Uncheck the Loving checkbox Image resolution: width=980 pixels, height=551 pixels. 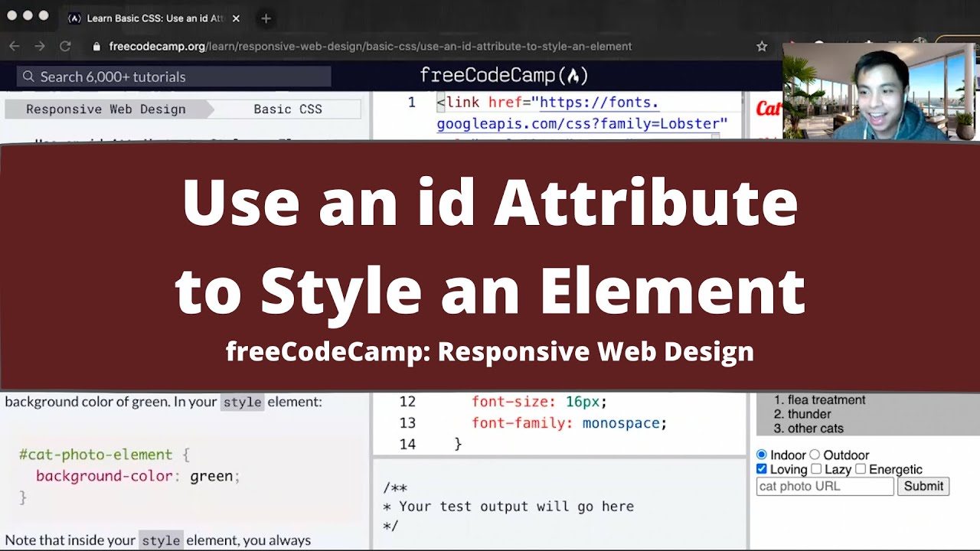tap(762, 469)
